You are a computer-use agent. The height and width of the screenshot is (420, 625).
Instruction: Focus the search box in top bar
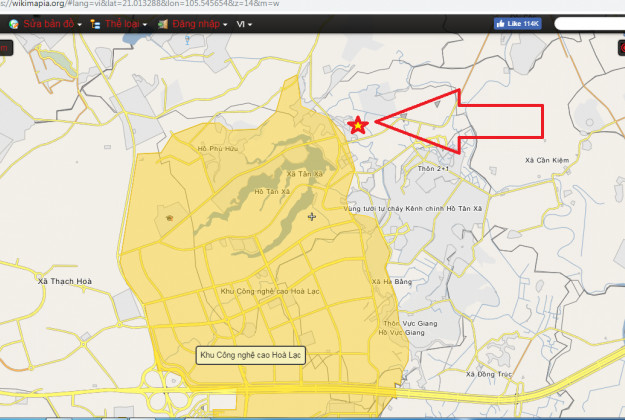pos(588,22)
